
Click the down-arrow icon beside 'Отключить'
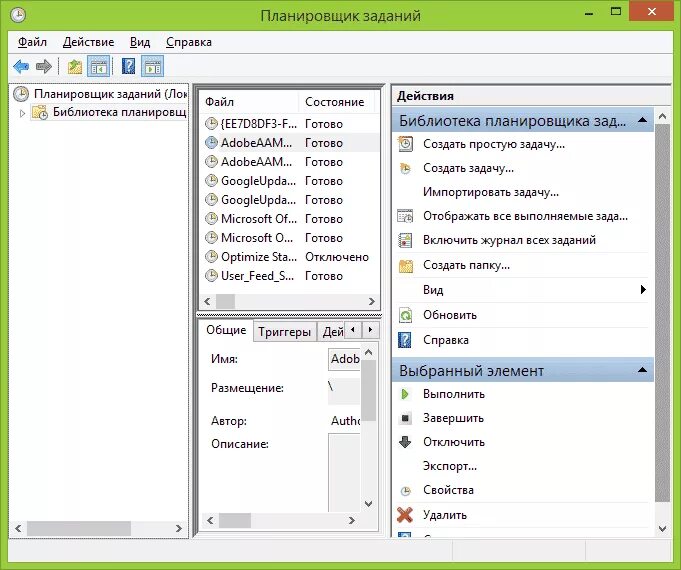click(405, 442)
